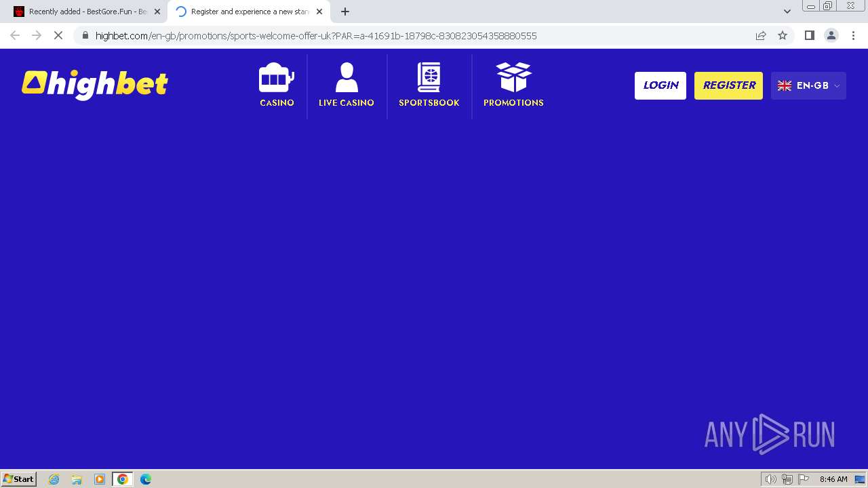Viewport: 868px width, 488px height.
Task: Open the Live Casino dealer icon
Action: coord(347,77)
